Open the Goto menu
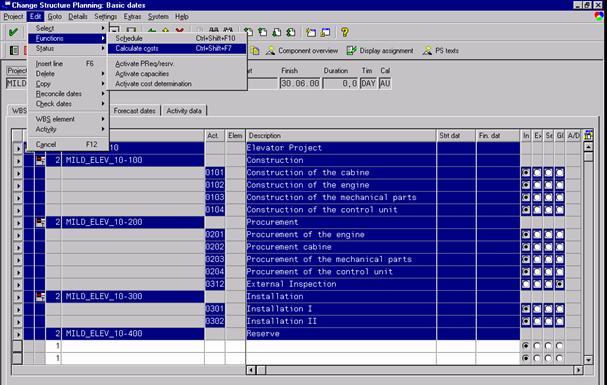Viewport: 607px width, 385px height. 55,17
